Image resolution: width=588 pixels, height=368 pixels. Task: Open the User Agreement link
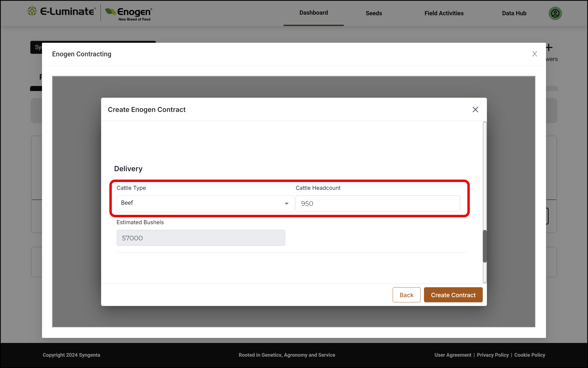click(453, 355)
